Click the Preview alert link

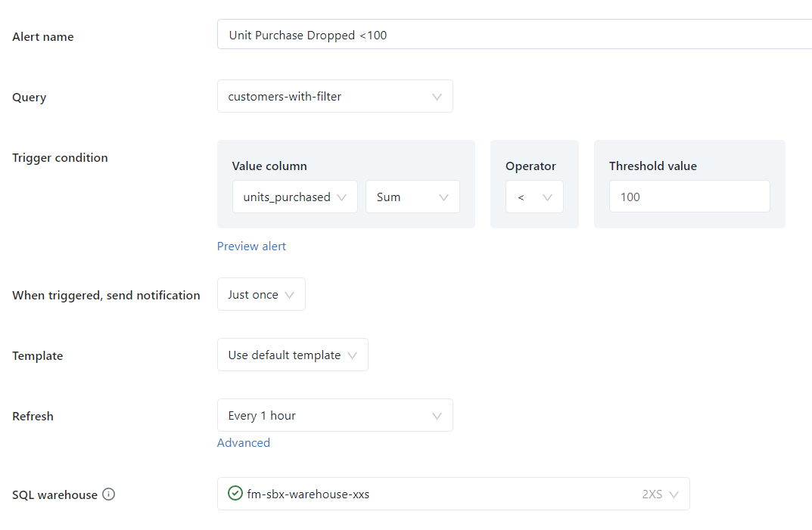(251, 246)
